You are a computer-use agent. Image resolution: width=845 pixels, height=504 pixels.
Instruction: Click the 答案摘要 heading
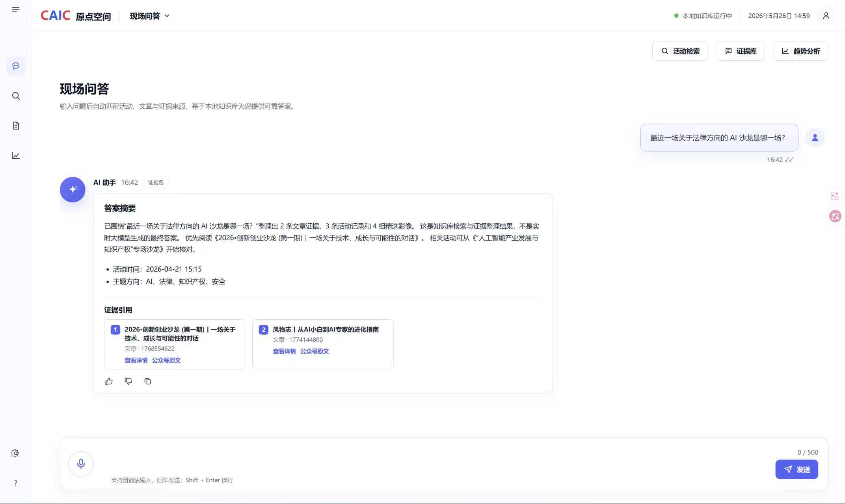120,208
